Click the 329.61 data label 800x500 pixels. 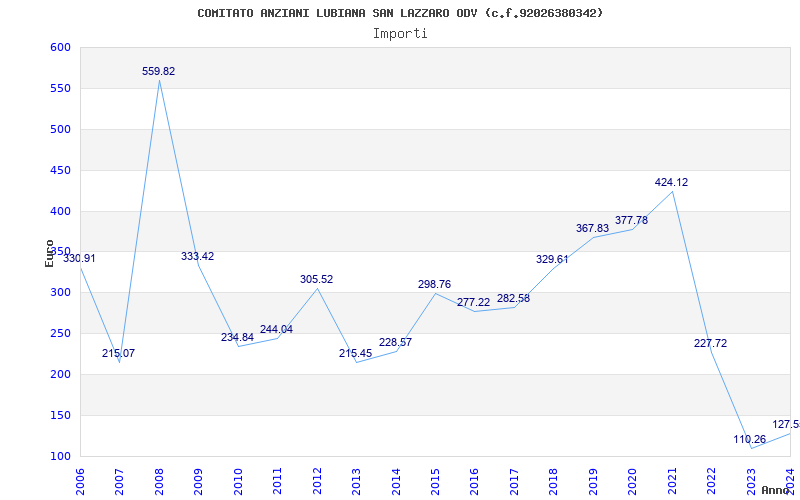click(x=552, y=259)
